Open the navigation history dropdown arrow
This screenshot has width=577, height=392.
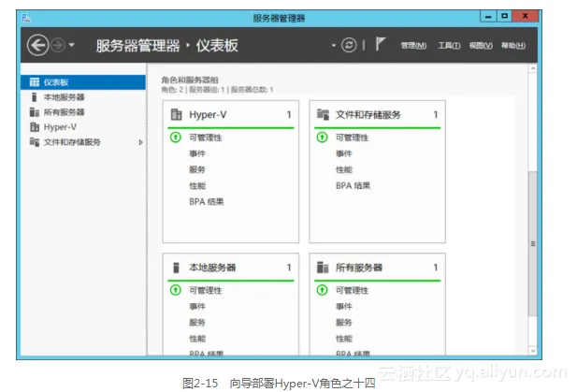tap(71, 45)
